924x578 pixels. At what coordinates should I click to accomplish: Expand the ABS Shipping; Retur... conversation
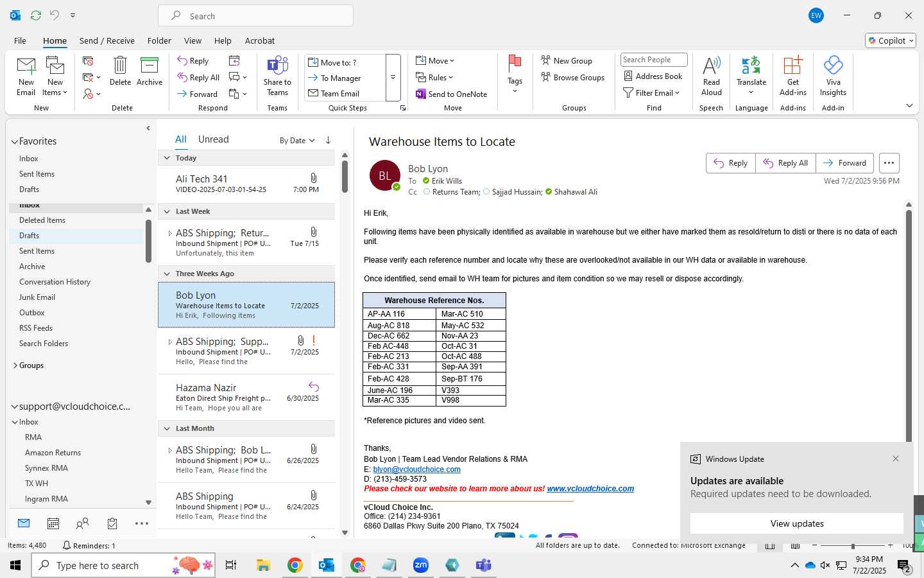coord(170,233)
